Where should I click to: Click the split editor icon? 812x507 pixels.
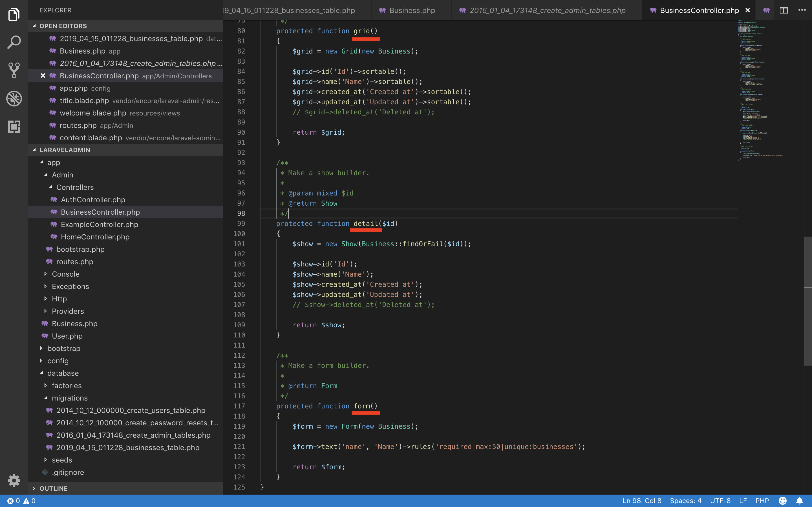tap(784, 10)
